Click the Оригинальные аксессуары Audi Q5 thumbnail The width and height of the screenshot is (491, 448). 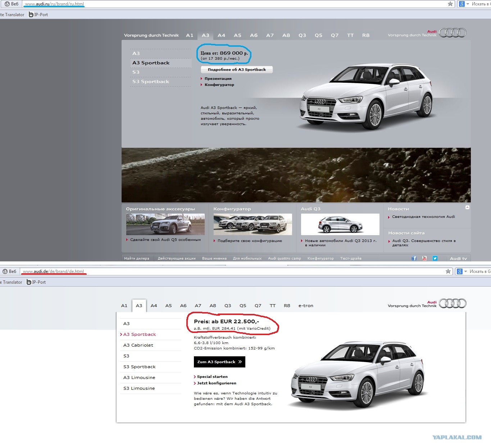(165, 224)
